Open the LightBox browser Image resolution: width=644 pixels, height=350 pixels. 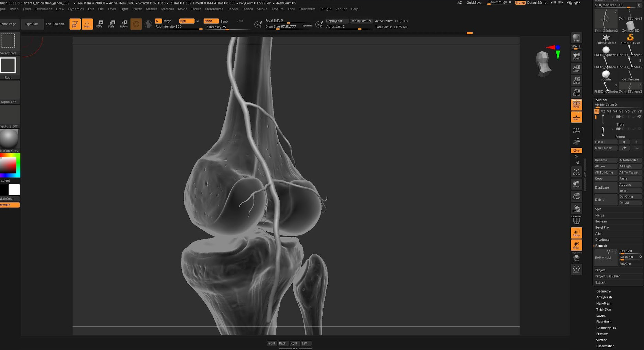pyautogui.click(x=32, y=24)
